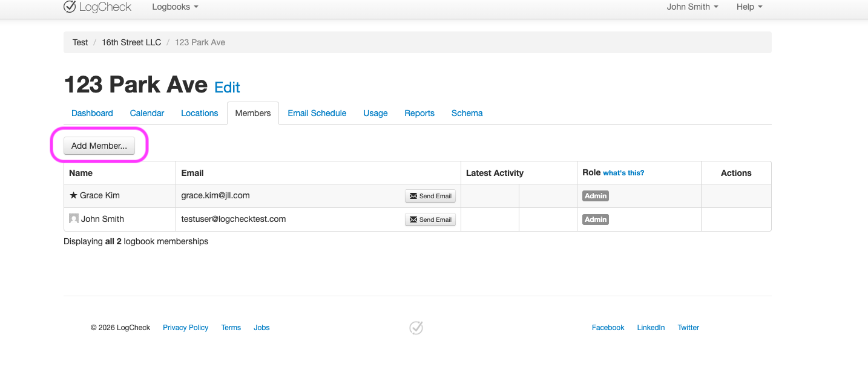Image resolution: width=868 pixels, height=367 pixels.
Task: Open the John Smith account dropdown
Action: (692, 7)
